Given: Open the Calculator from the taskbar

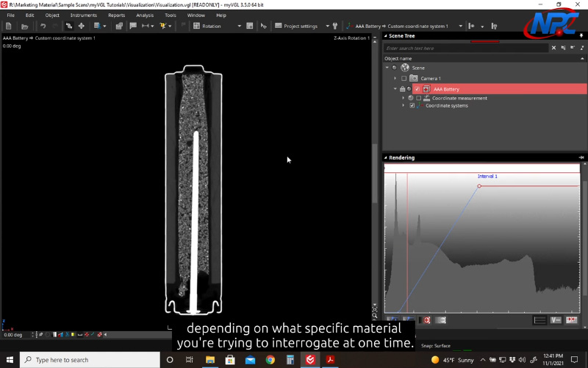Looking at the screenshot, I should coord(290,359).
